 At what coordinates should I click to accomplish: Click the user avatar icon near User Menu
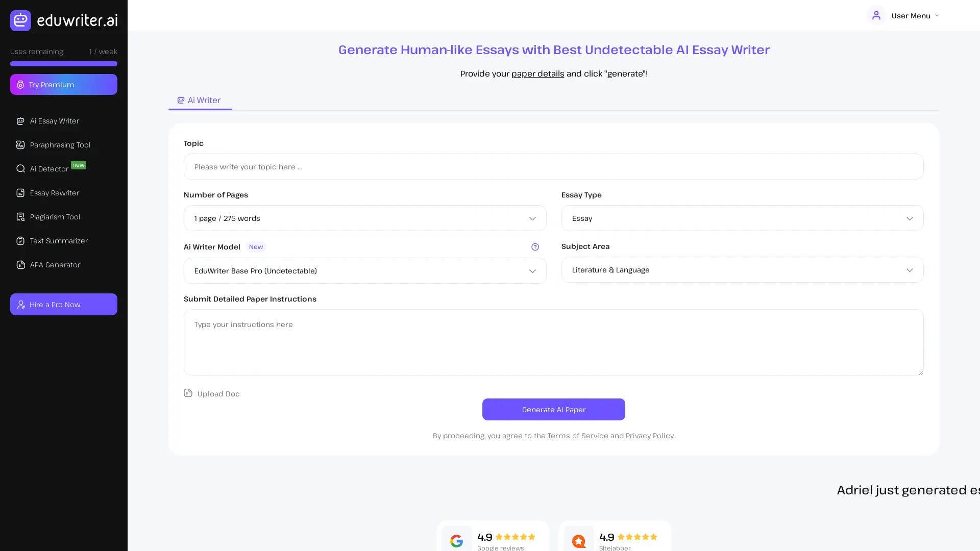(876, 15)
